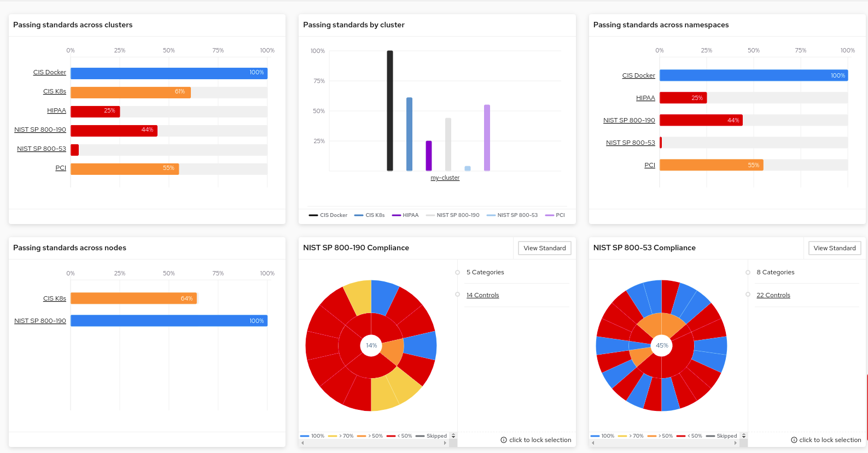The width and height of the screenshot is (868, 453).
Task: Click the HIPAA legend swatch
Action: coord(397,215)
